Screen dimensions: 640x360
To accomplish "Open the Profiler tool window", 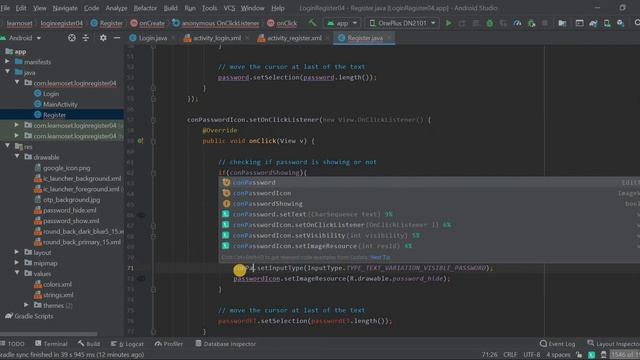I will (x=169, y=344).
